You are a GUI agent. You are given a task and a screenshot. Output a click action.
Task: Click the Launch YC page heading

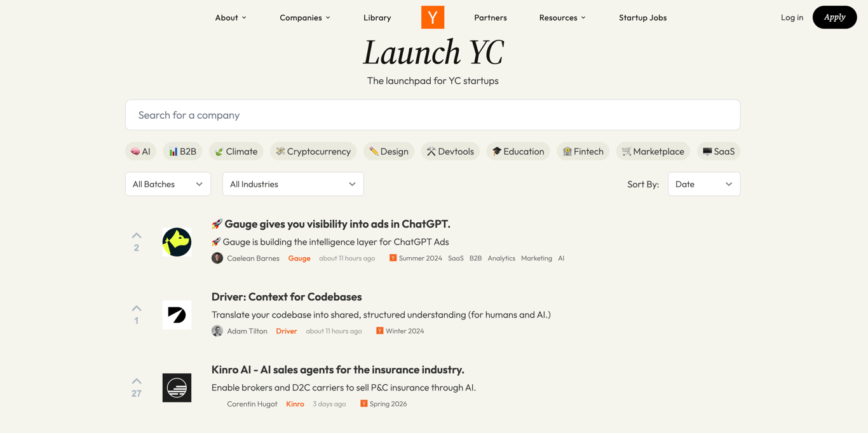coord(433,52)
